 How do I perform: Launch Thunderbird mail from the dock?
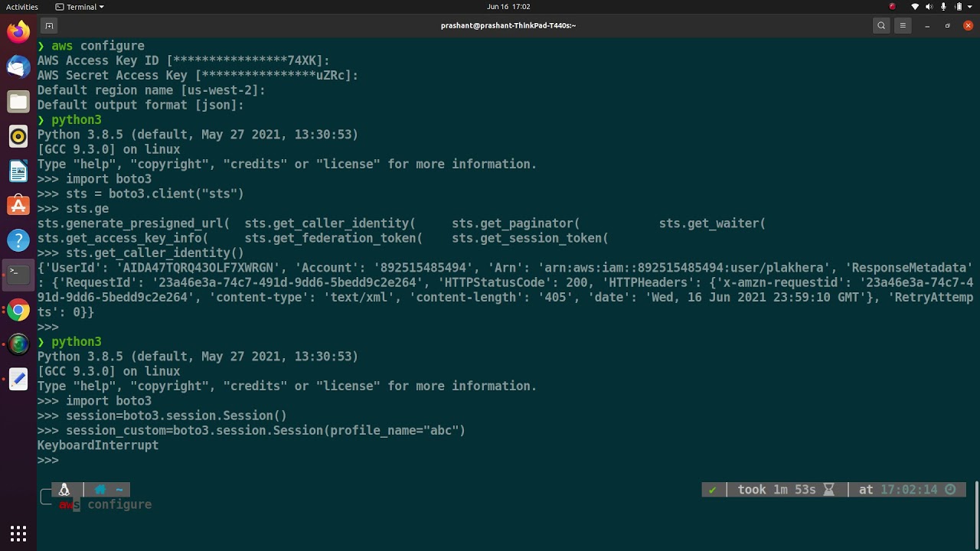coord(18,67)
